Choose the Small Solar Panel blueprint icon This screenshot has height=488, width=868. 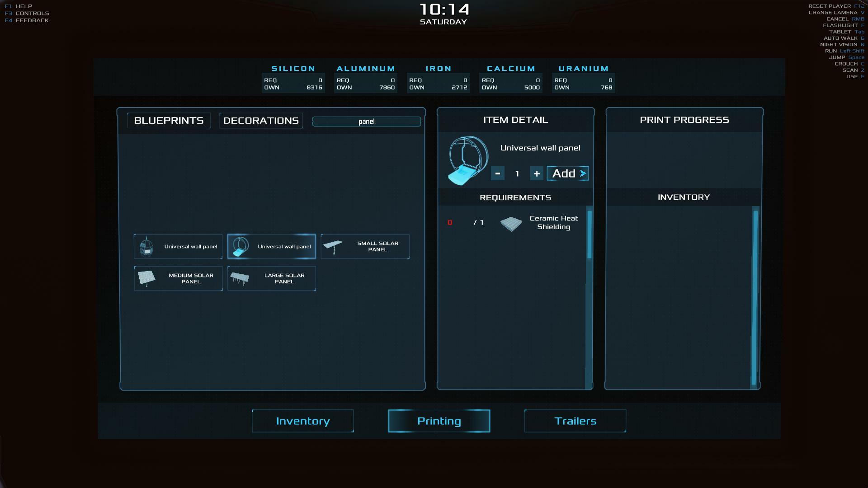334,246
